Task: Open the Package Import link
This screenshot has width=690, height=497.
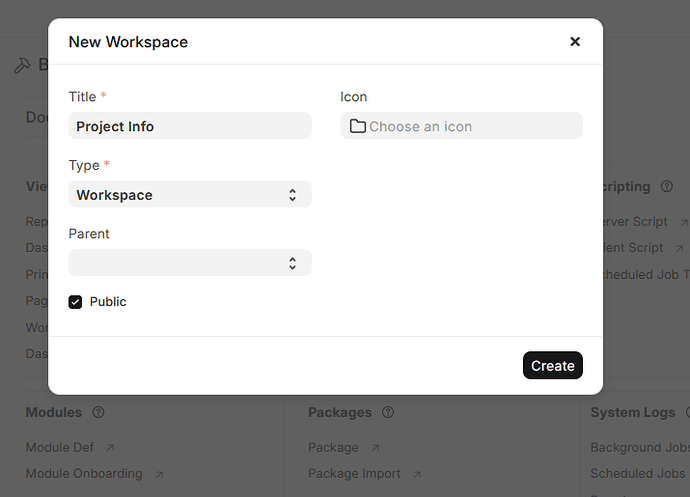Action: [354, 474]
